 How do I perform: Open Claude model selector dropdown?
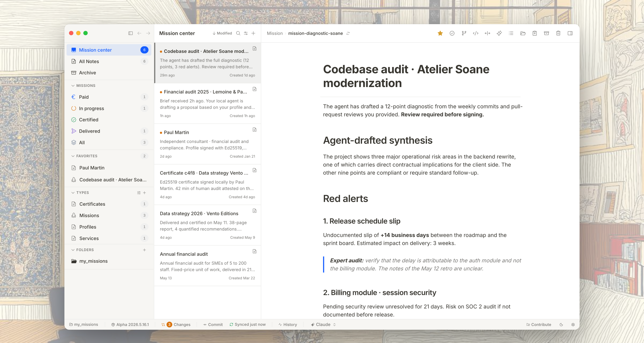[x=323, y=325]
